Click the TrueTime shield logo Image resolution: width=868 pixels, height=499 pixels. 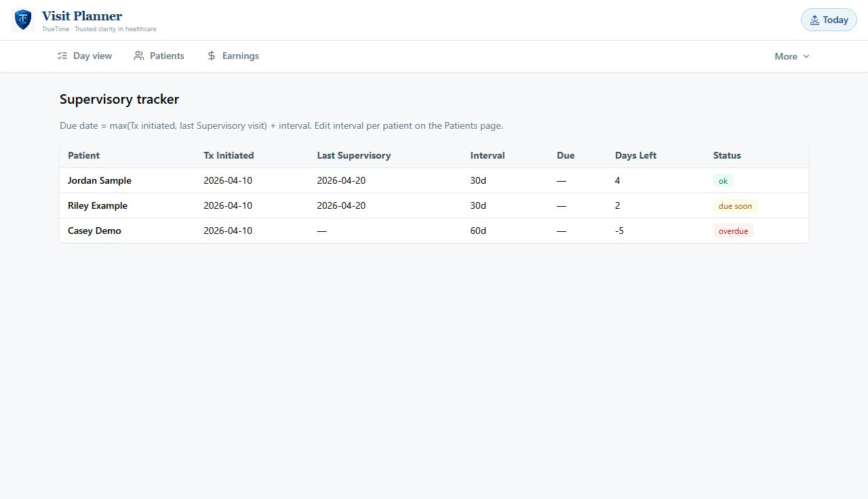(23, 20)
